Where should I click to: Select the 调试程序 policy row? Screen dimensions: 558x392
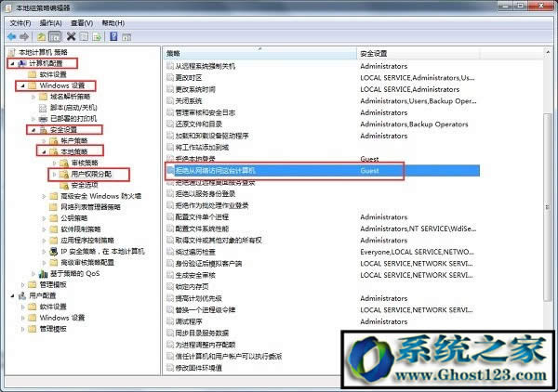point(189,321)
